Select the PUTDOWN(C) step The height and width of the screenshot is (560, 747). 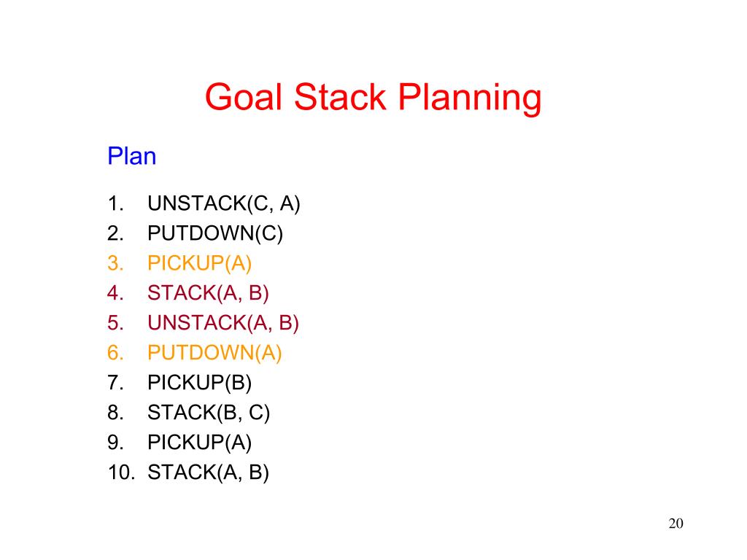pyautogui.click(x=215, y=234)
